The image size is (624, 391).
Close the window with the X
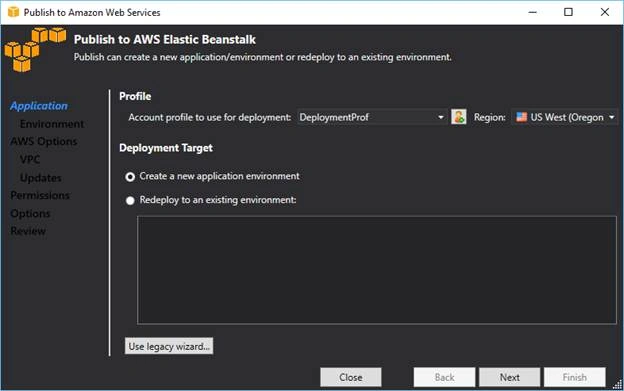point(604,12)
